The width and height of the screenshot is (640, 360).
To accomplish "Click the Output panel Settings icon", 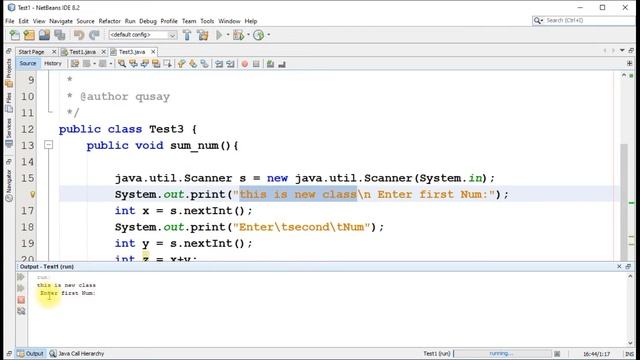I will coord(21,311).
